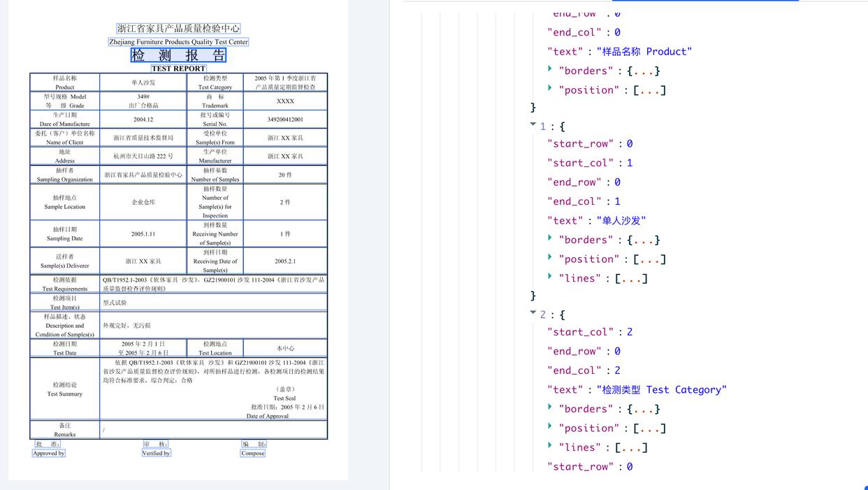Screen dimensions: 868x490
Task: Click the 企业仓库 sample location cell
Action: 143,202
